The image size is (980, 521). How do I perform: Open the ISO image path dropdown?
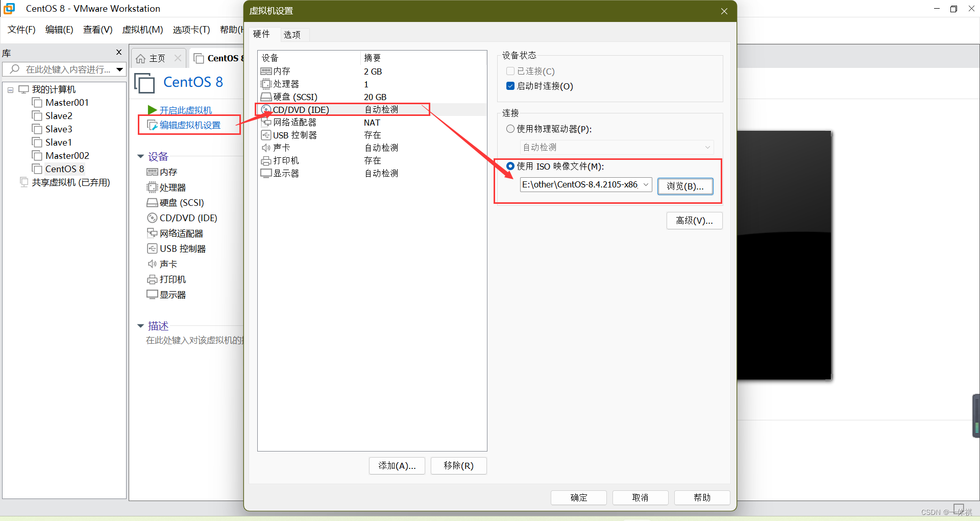646,184
